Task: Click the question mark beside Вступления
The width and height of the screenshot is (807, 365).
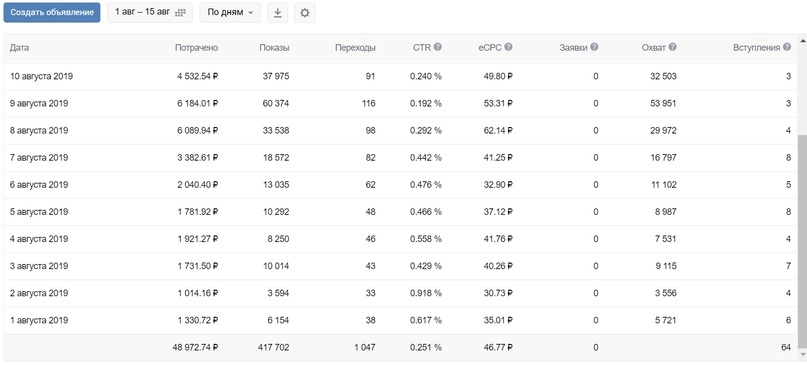Action: click(x=787, y=47)
